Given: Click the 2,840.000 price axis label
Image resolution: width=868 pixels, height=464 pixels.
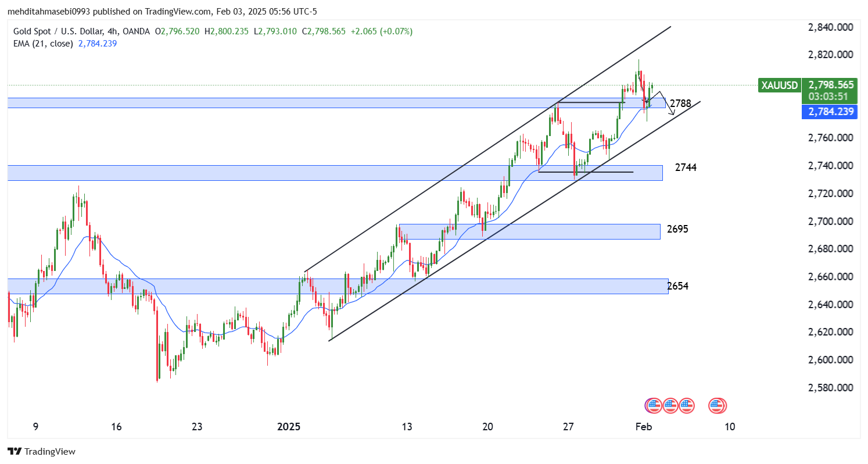Looking at the screenshot, I should 830,27.
